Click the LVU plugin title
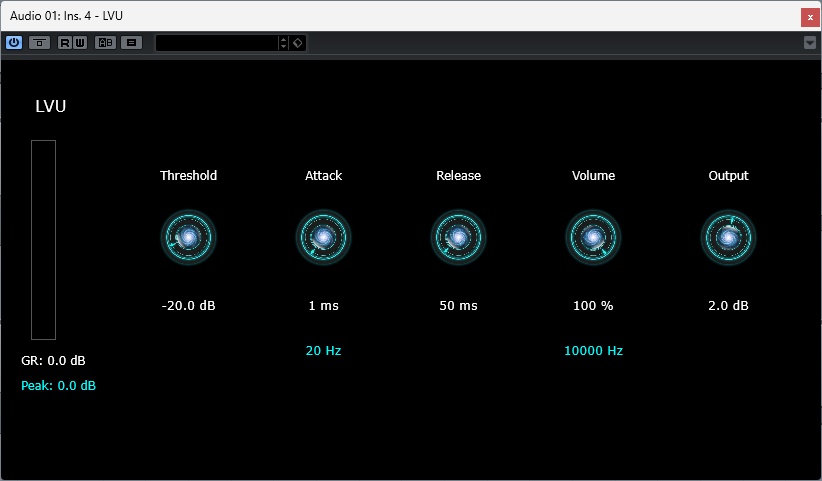This screenshot has width=822, height=481. pos(50,106)
